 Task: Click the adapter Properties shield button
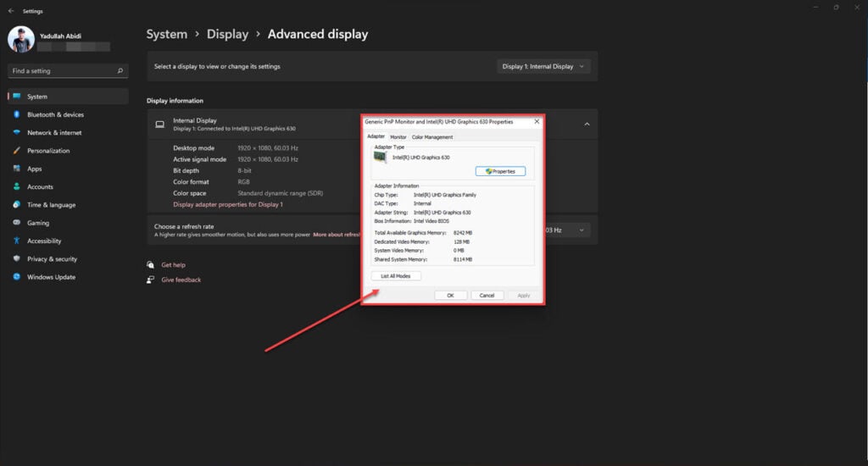[x=500, y=171]
